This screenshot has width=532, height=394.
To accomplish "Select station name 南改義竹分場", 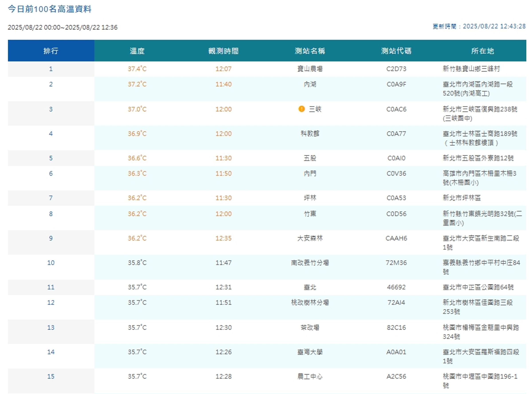I will [310, 263].
